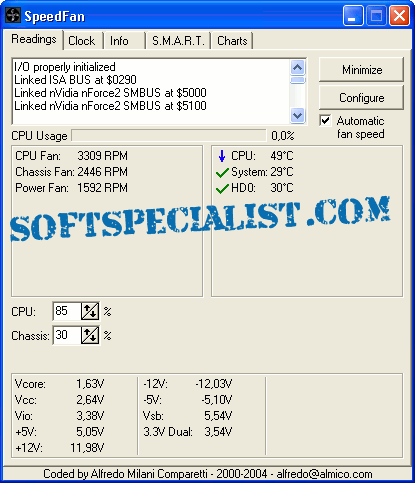Click the Minimize button

pos(361,70)
